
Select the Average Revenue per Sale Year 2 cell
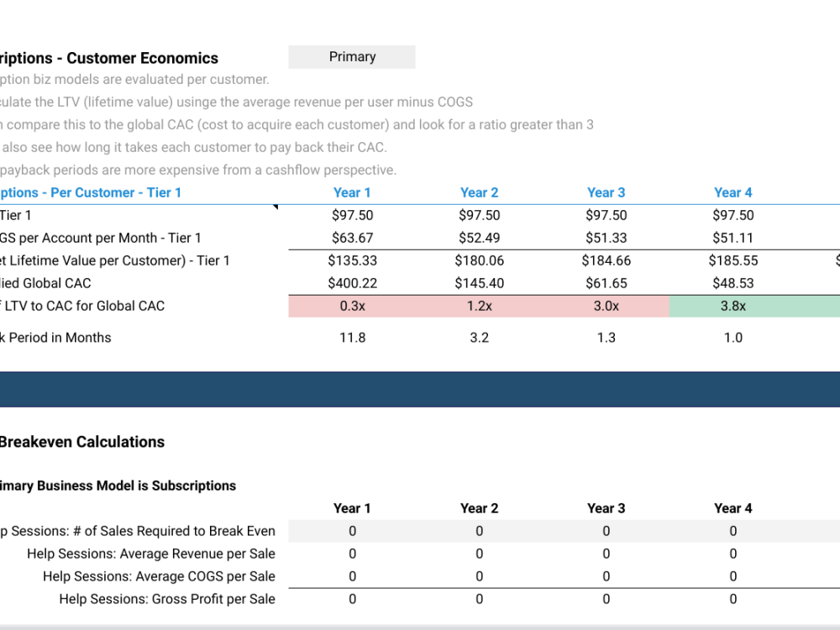click(x=479, y=554)
